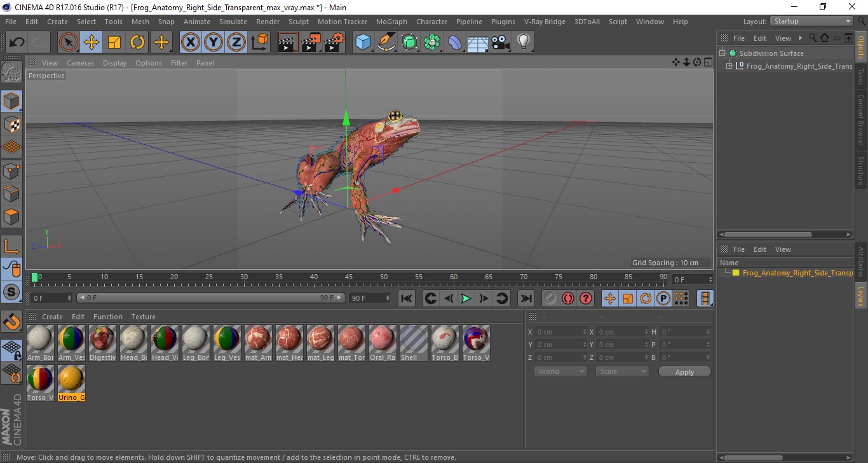Image resolution: width=868 pixels, height=463 pixels.
Task: Select the Rotate tool
Action: 137,43
